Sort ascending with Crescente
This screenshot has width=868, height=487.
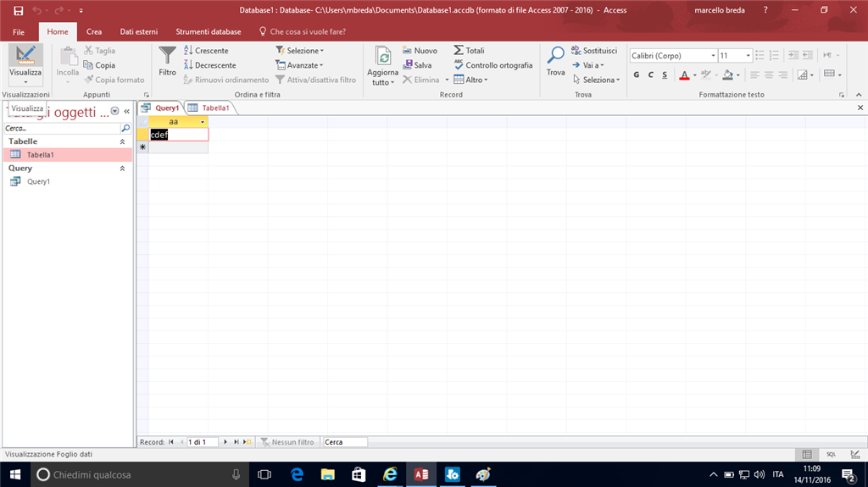[206, 50]
